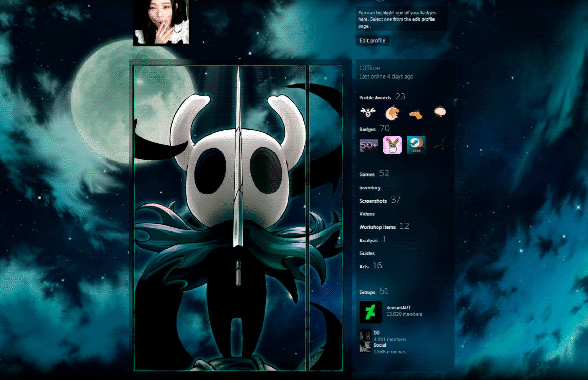The width and height of the screenshot is (588, 380).
Task: Open the pink potted plant badge
Action: [x=392, y=145]
